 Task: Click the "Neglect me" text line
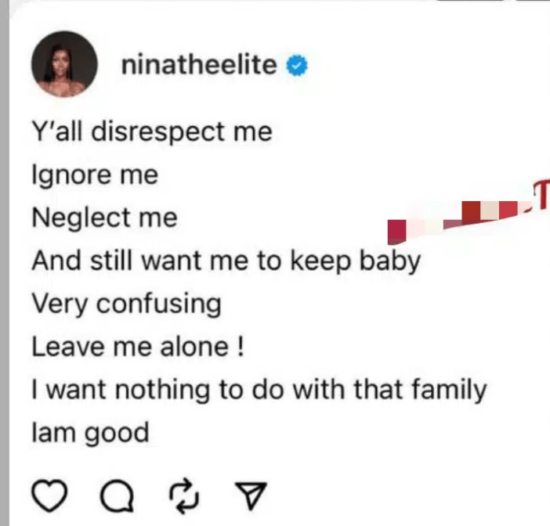[x=105, y=218]
